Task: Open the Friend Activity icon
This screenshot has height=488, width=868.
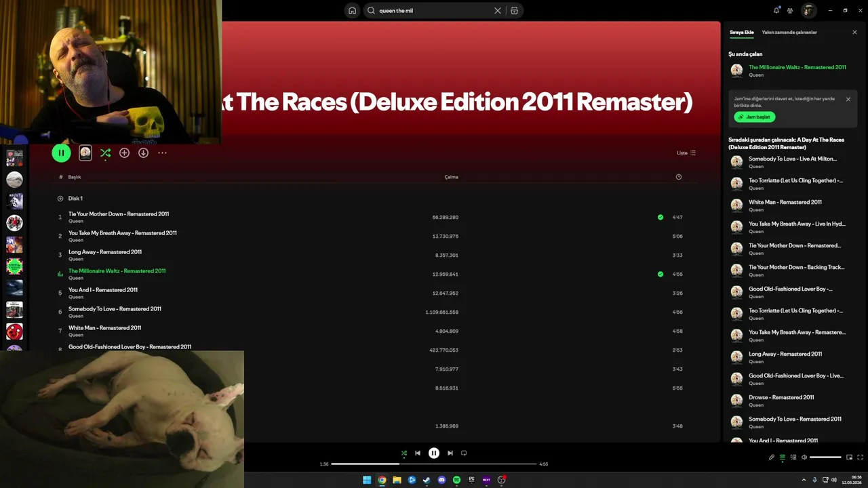Action: click(790, 10)
